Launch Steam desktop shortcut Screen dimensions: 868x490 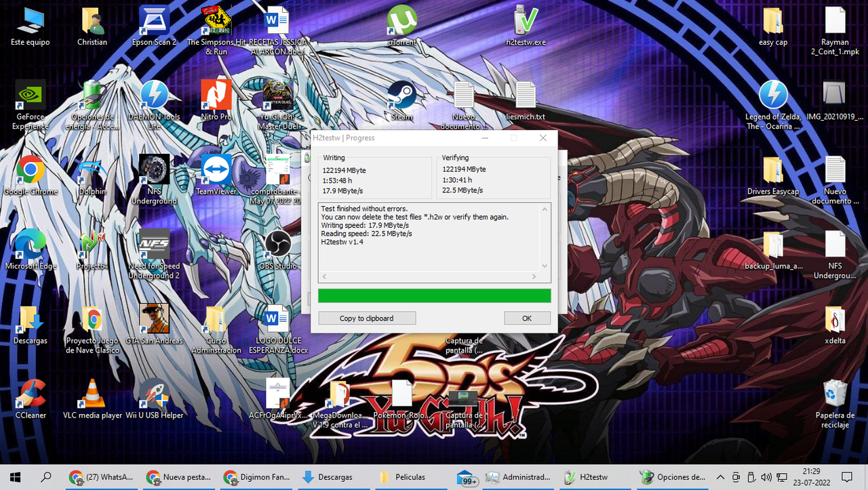(x=401, y=102)
